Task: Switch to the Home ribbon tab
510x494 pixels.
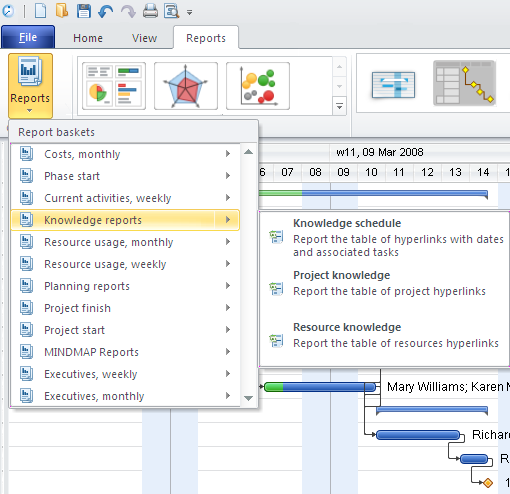Action: pyautogui.click(x=88, y=38)
